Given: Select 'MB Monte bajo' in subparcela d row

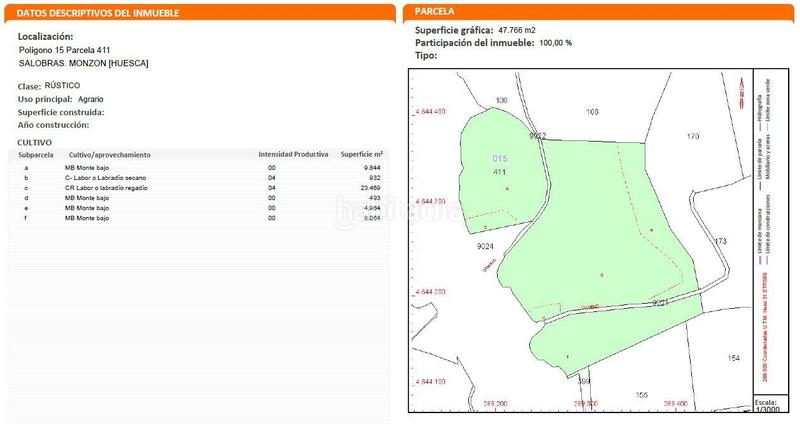Looking at the screenshot, I should click(87, 198).
